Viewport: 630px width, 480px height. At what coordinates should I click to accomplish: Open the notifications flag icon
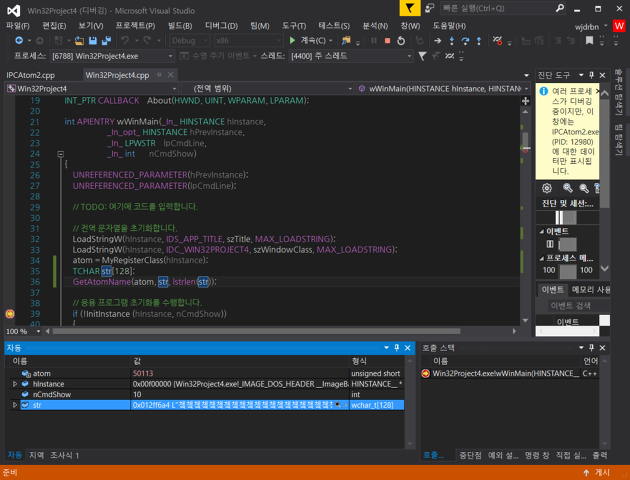[x=410, y=8]
